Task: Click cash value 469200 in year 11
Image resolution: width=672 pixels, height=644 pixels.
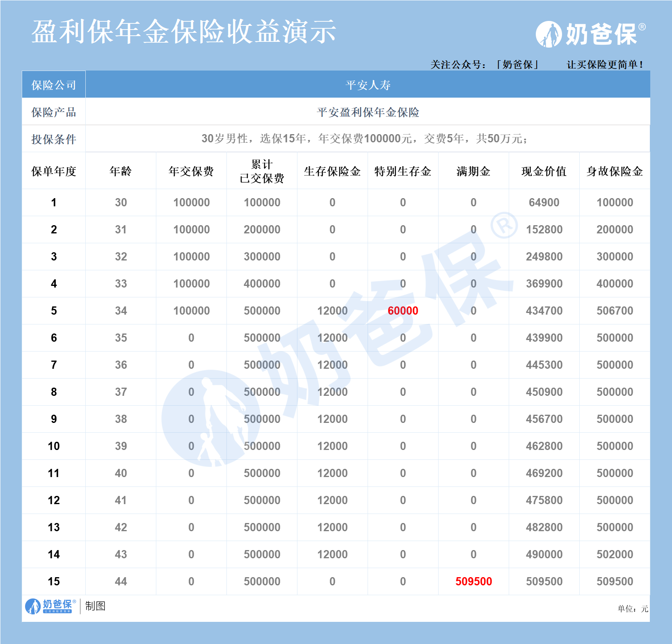Action: [544, 473]
